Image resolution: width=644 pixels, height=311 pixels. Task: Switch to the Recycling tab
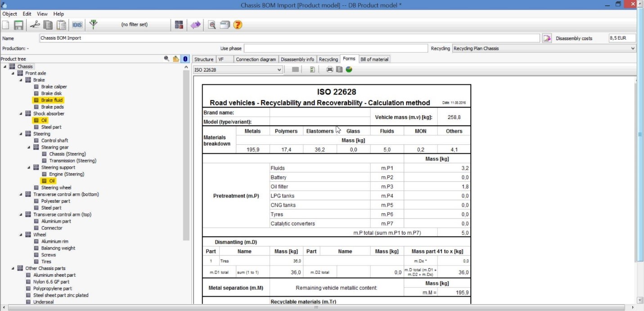point(328,59)
